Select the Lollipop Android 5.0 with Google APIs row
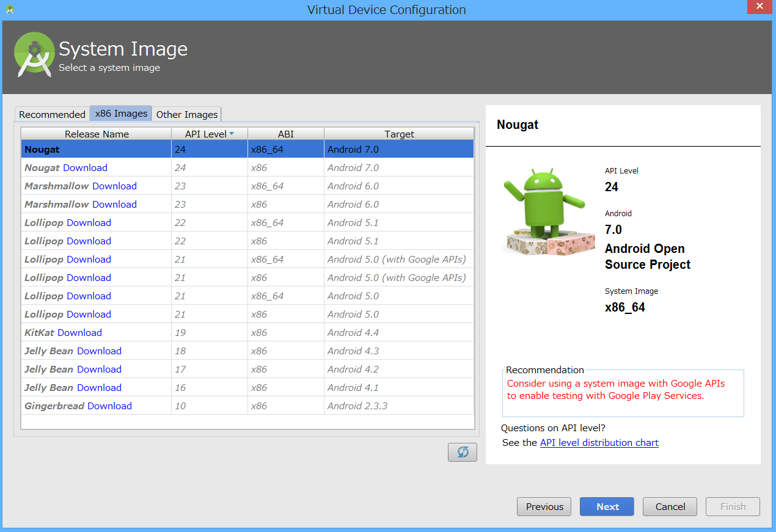The height and width of the screenshot is (532, 776). coord(275,259)
